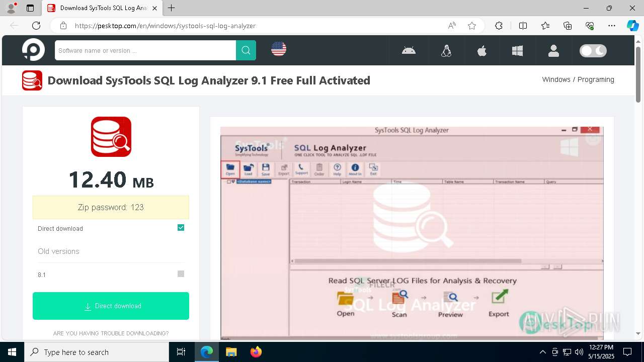Click the software name search field
The height and width of the screenshot is (362, 644).
[x=145, y=50]
